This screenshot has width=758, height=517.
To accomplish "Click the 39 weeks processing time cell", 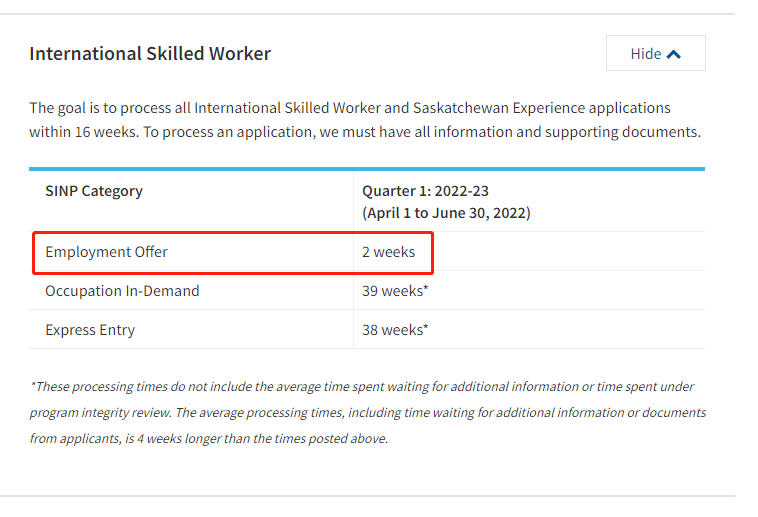I will pos(395,291).
